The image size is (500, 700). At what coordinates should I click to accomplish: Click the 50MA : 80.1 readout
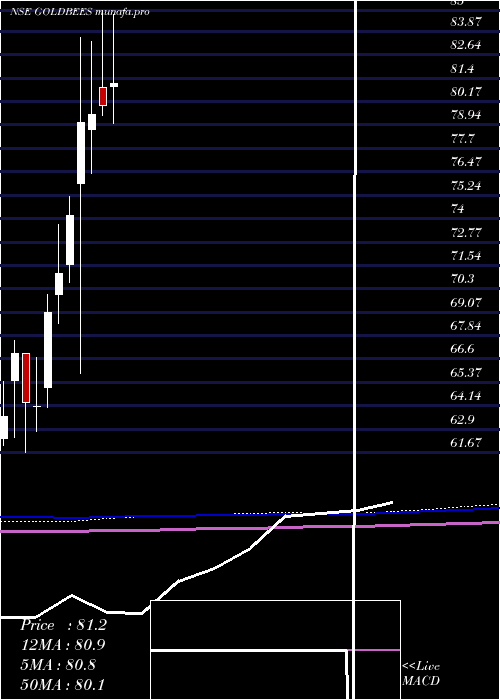[x=63, y=684]
